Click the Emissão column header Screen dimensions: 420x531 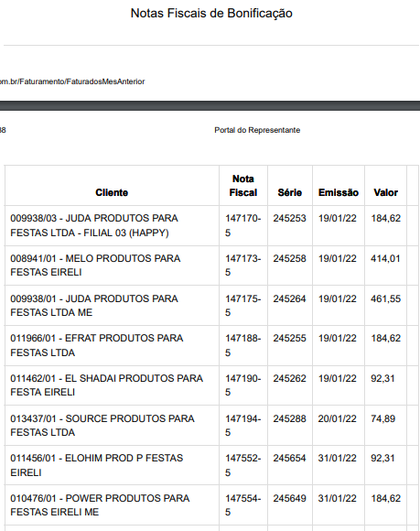pyautogui.click(x=339, y=192)
